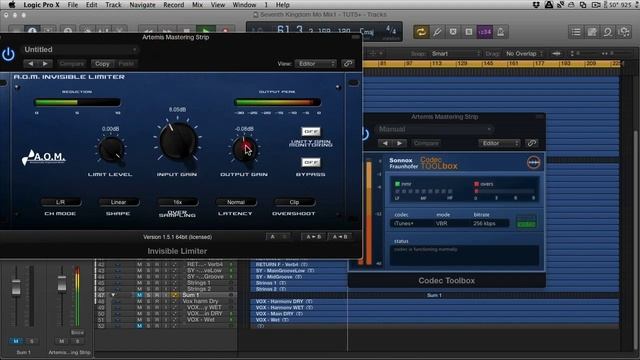640x360 pixels.
Task: Click Copy button in limiter header
Action: (102, 64)
